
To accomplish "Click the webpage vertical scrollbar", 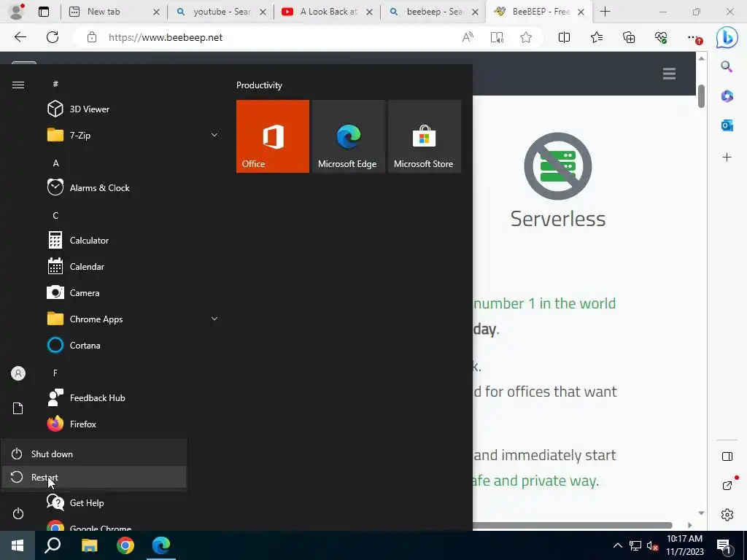I will (701, 96).
